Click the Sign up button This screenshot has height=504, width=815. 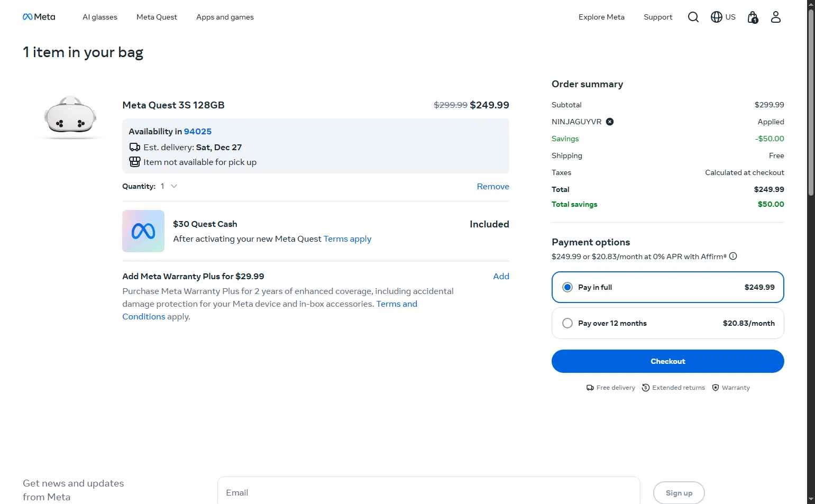[679, 493]
